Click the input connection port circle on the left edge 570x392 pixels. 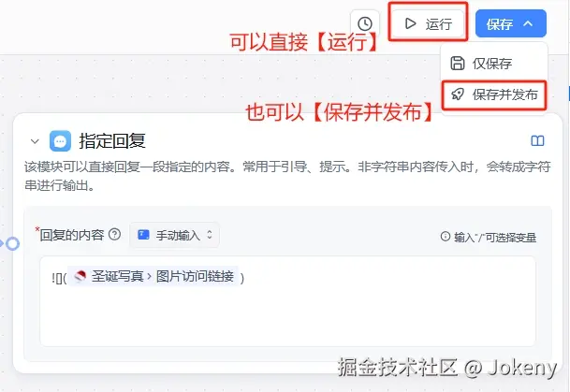(x=12, y=244)
